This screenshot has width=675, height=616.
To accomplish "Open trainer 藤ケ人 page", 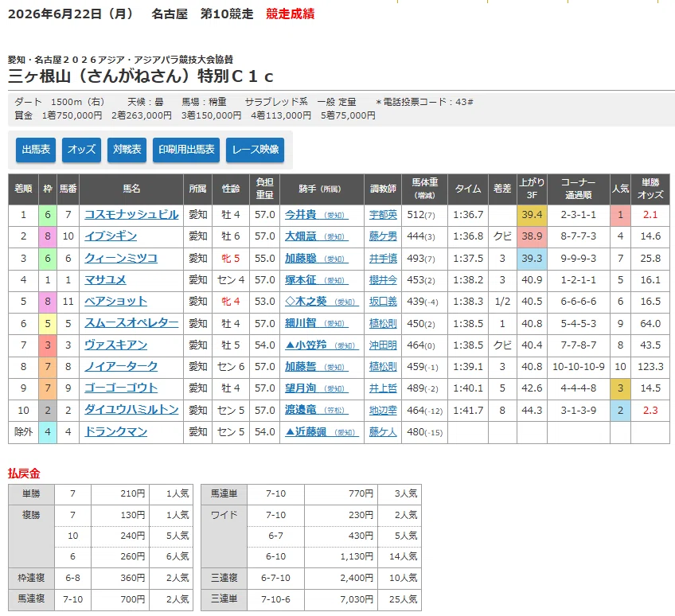I will (383, 432).
